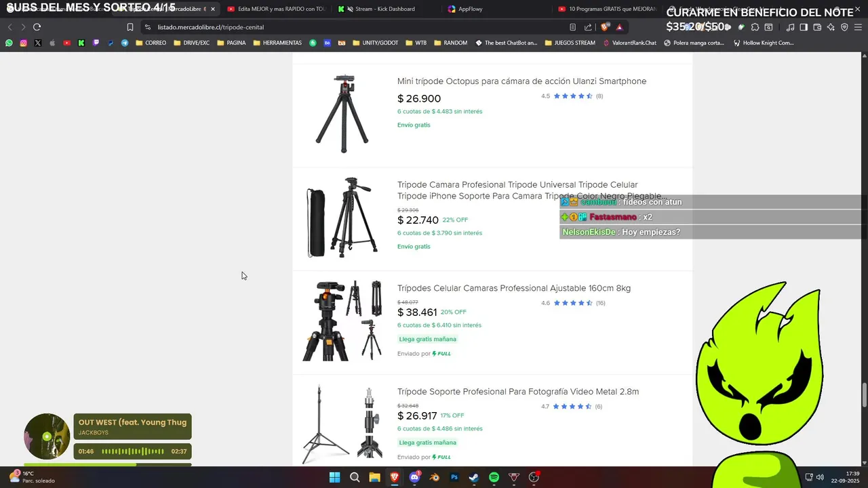Expand the PAGINA bookmarks folder
Image resolution: width=868 pixels, height=488 pixels.
tap(231, 43)
